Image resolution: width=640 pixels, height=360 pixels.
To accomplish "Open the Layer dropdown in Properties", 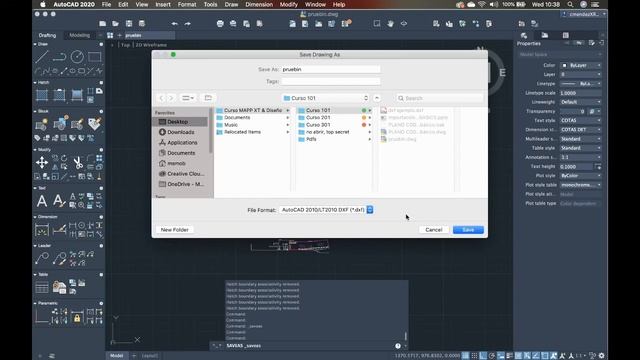I will 580,74.
